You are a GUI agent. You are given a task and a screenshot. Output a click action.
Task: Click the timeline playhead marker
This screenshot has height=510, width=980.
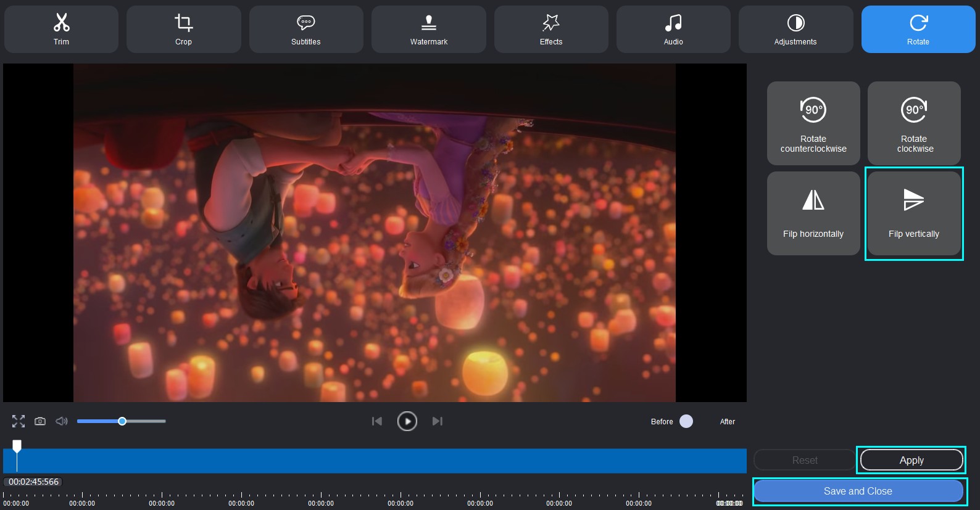pyautogui.click(x=17, y=446)
